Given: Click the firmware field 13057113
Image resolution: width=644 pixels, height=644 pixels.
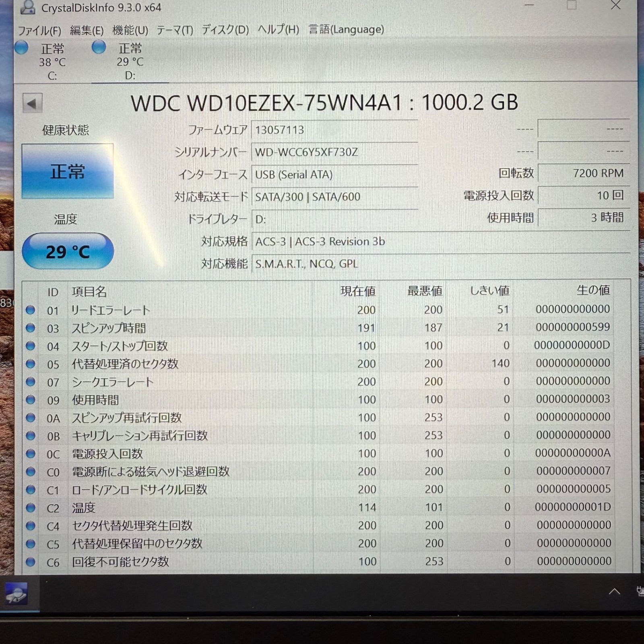Looking at the screenshot, I should tap(334, 130).
